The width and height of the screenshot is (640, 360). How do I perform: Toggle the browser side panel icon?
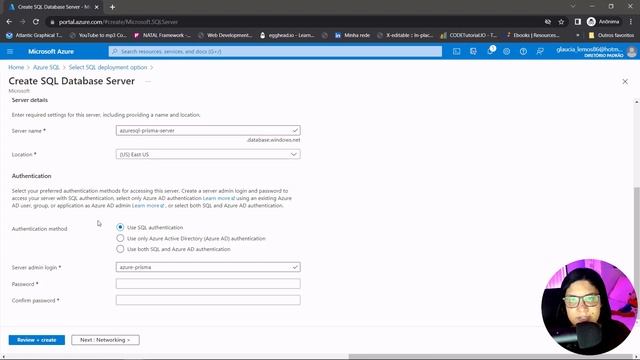[x=578, y=22]
